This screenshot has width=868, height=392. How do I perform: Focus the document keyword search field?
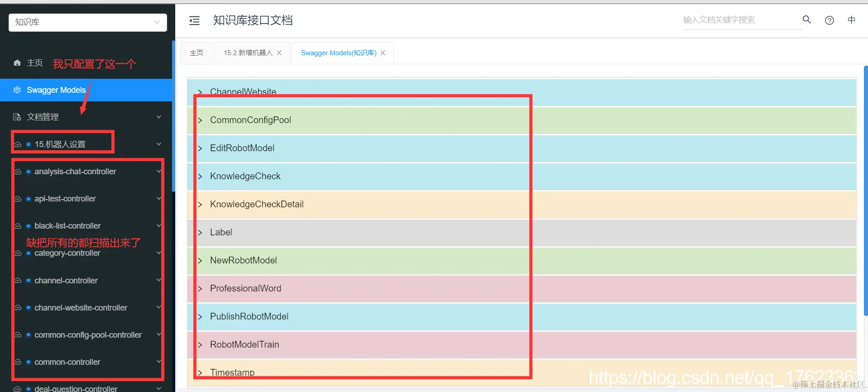pos(742,20)
